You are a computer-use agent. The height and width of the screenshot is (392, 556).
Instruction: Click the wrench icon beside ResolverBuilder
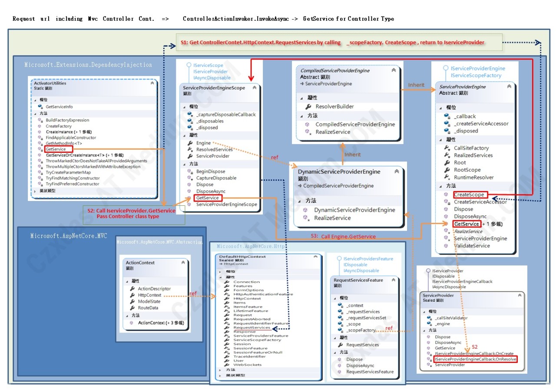pyautogui.click(x=308, y=106)
